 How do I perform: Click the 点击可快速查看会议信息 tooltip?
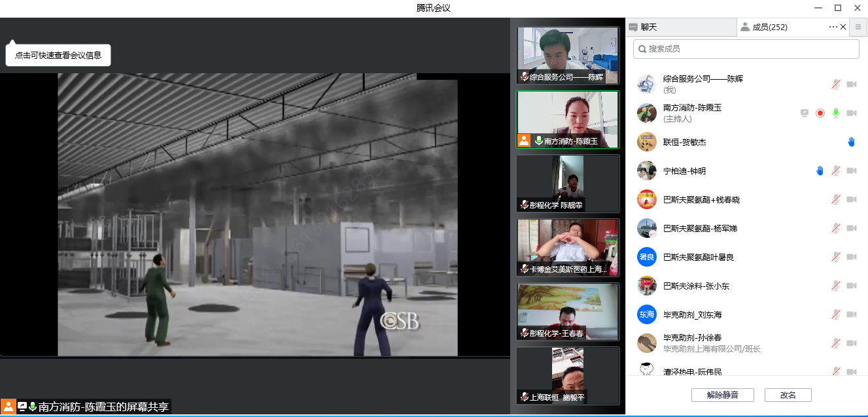(x=58, y=55)
